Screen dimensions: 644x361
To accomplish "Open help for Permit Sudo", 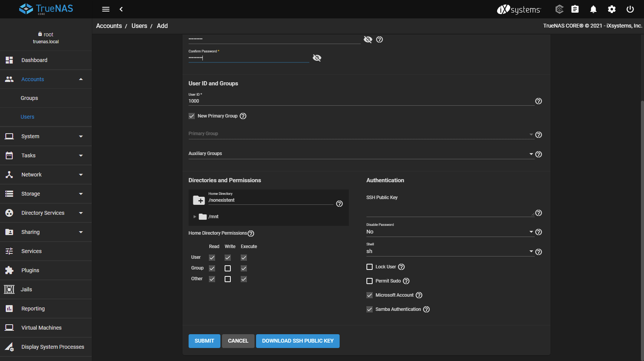I will [x=406, y=281].
